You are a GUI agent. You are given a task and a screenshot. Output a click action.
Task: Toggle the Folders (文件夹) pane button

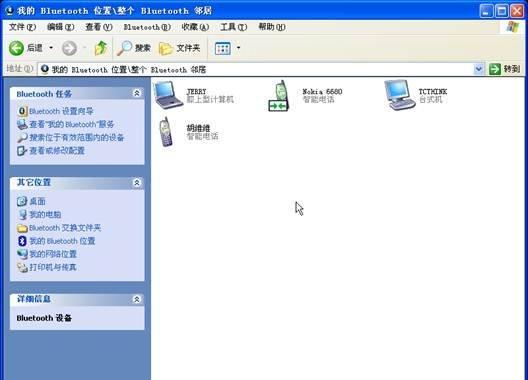tap(179, 48)
